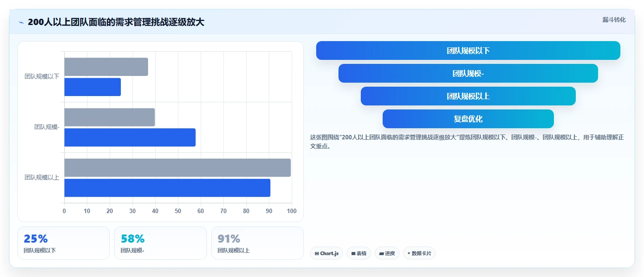Click the x-axis tick label 0
This screenshot has width=644, height=277.
click(x=64, y=211)
